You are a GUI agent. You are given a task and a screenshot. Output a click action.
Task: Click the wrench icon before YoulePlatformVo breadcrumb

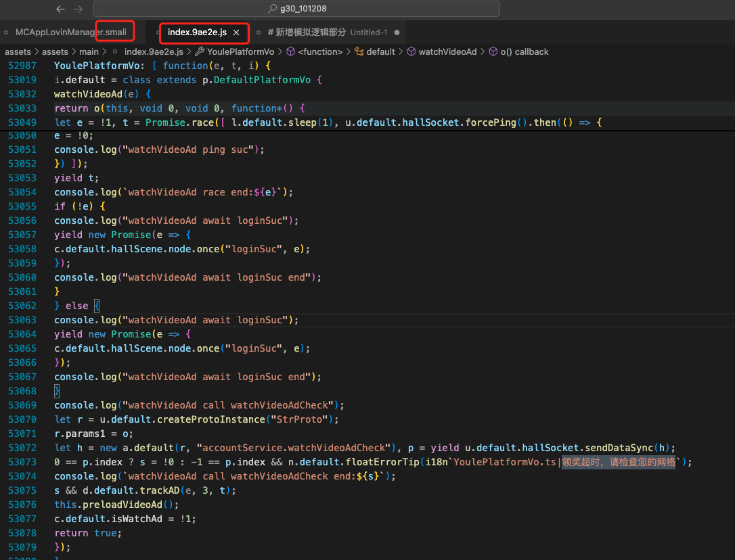pyautogui.click(x=200, y=51)
